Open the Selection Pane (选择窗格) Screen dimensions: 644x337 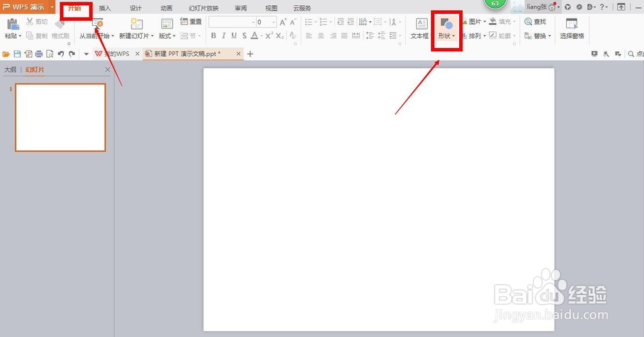coord(572,29)
